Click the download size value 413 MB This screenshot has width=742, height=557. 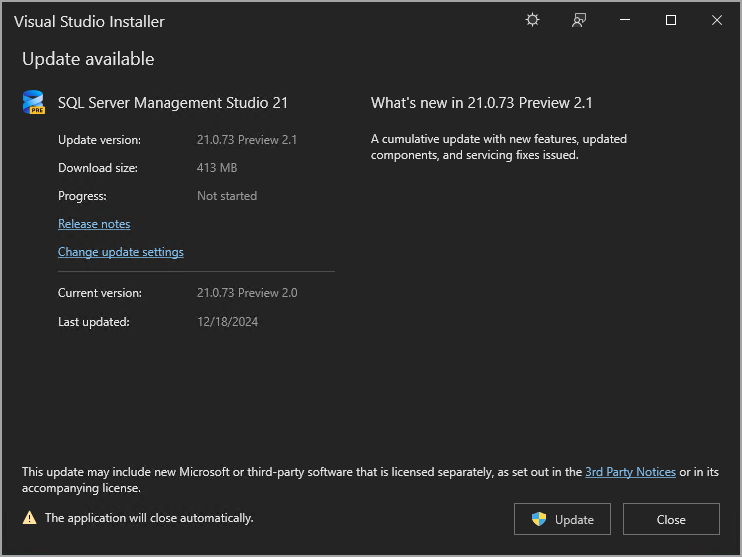[x=217, y=168]
